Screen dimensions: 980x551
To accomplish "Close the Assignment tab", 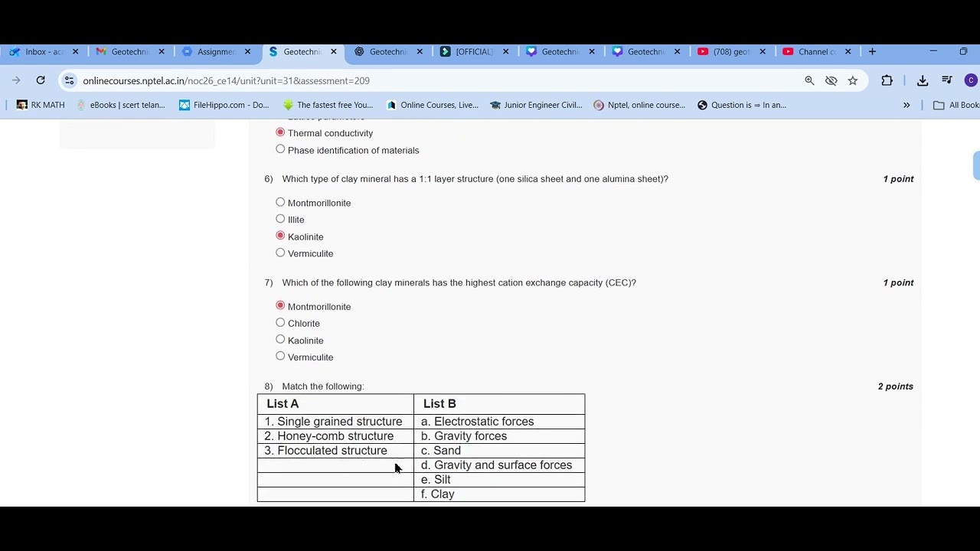I will (247, 52).
